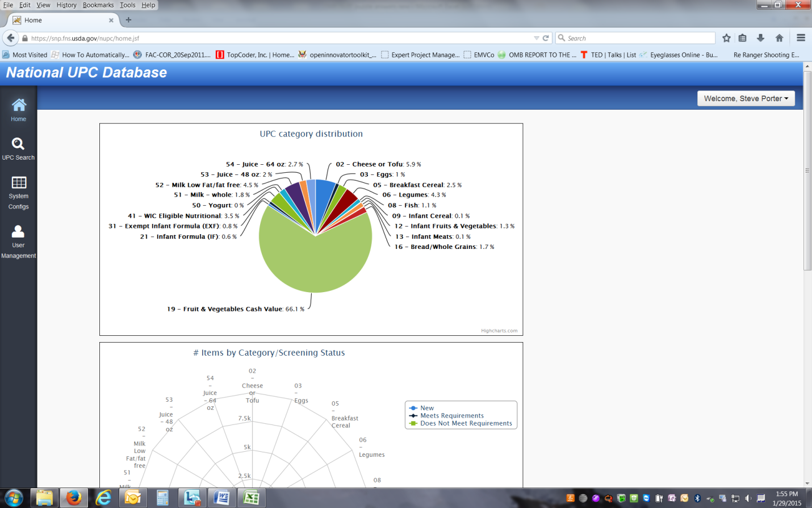Viewport: 812px width, 508px height.
Task: Open the Expert Project Manage... bookmark
Action: coord(420,55)
